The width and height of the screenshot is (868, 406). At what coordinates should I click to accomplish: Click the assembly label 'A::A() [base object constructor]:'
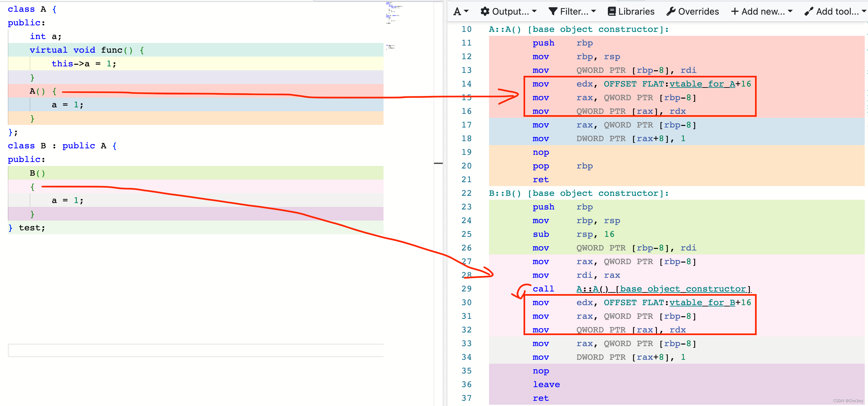click(x=579, y=29)
